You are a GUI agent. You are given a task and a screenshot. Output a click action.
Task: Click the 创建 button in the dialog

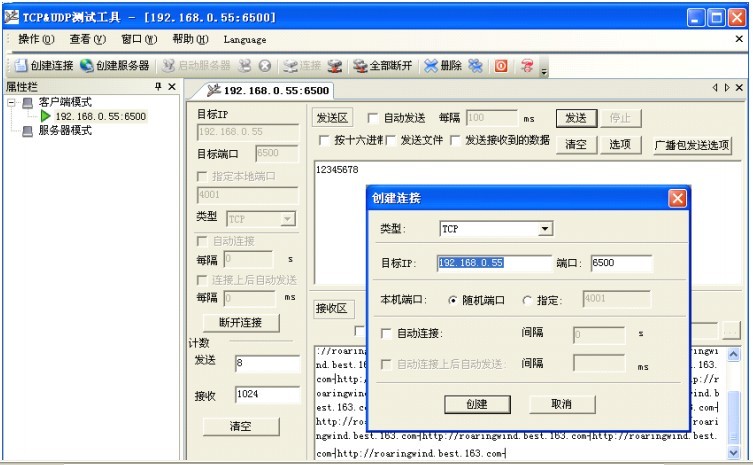click(477, 404)
